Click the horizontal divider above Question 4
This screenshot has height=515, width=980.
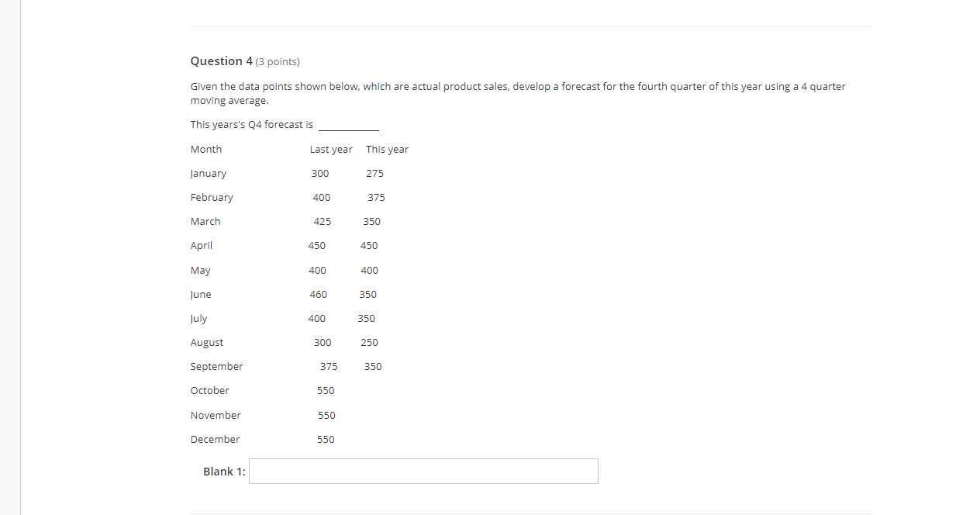point(531,25)
